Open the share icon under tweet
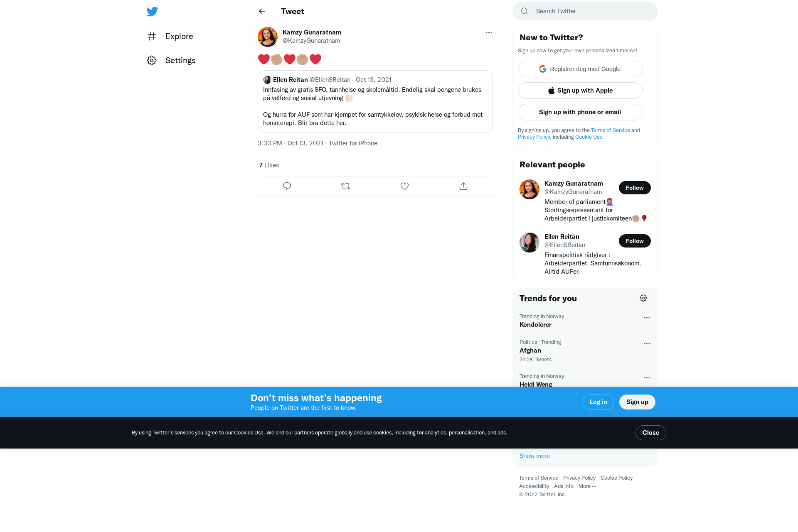 click(x=463, y=186)
